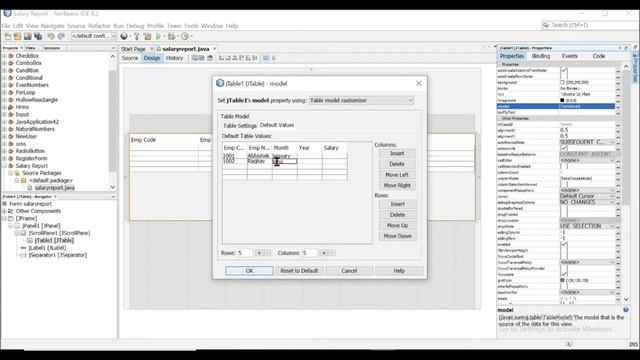Click the background white color swatch
This screenshot has height=360, width=640.
pos(562,82)
